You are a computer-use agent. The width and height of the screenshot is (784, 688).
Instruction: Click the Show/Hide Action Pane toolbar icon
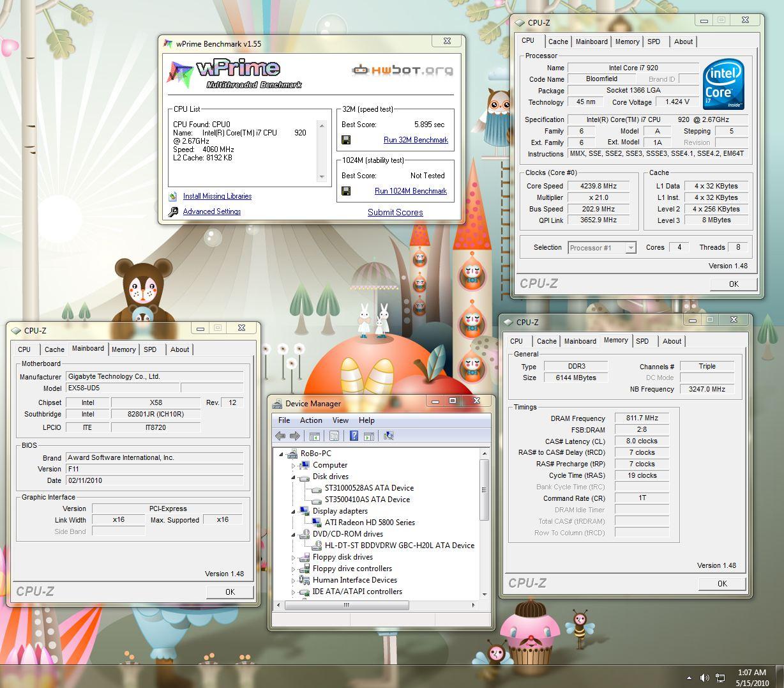click(x=368, y=436)
